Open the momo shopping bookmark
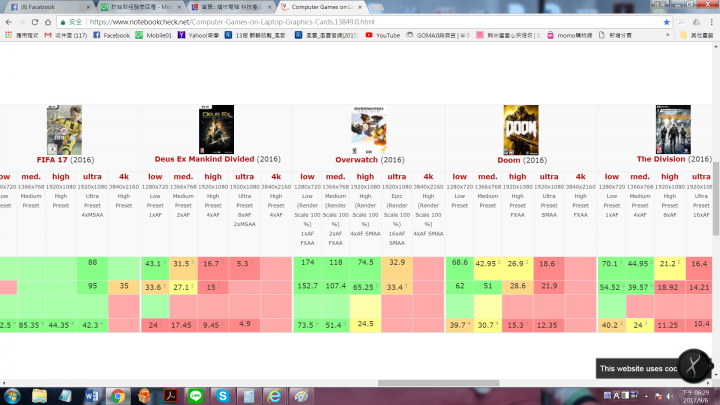 569,35
